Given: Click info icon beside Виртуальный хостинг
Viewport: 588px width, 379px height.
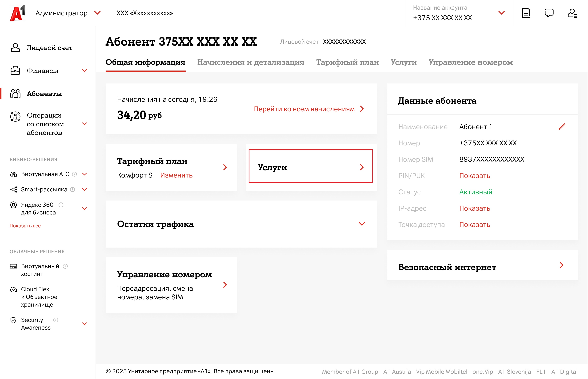Looking at the screenshot, I should (x=65, y=266).
